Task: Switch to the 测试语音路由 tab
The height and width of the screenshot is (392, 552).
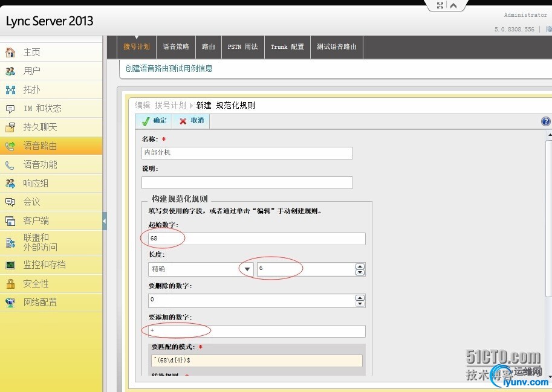Action: (x=337, y=47)
